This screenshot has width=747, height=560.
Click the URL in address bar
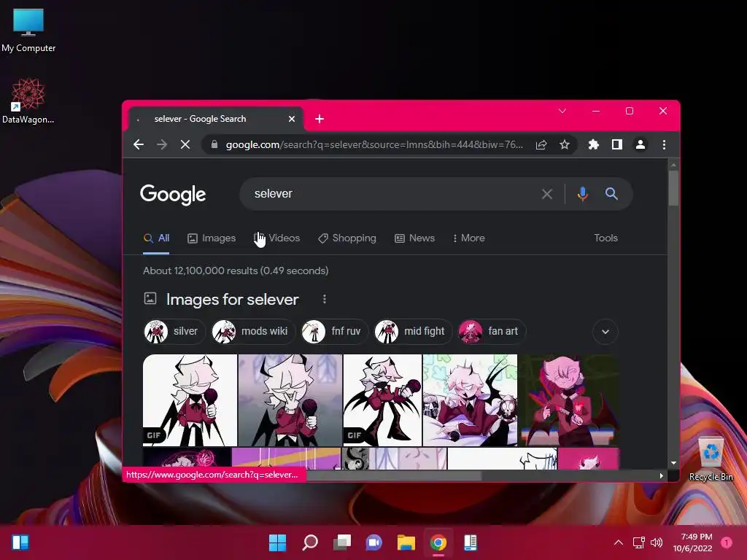pyautogui.click(x=374, y=145)
